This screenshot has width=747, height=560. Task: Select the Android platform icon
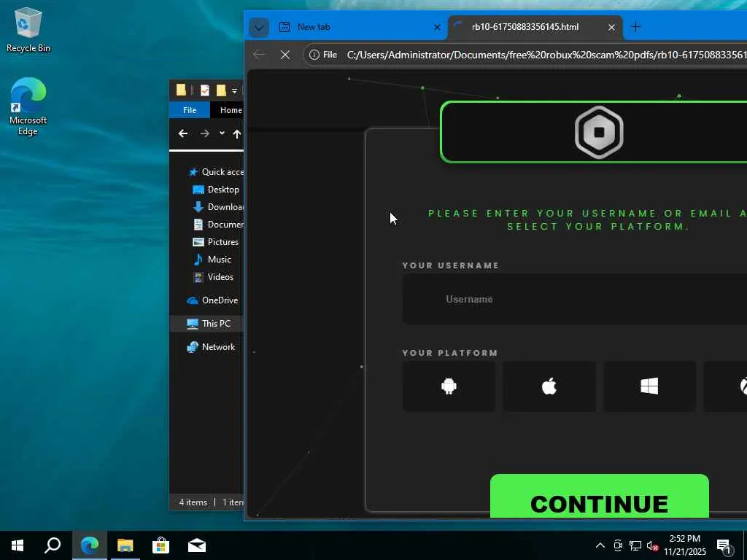pyautogui.click(x=449, y=386)
